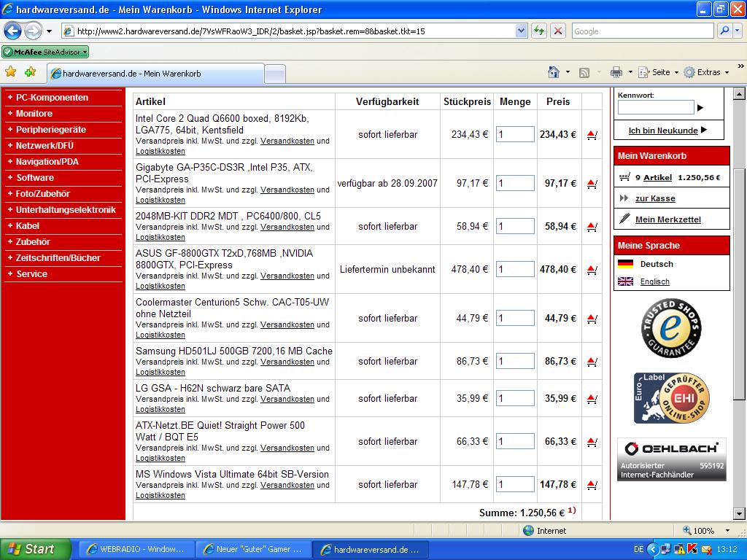Open the address bar dropdown
The width and height of the screenshot is (747, 560).
coord(521,31)
